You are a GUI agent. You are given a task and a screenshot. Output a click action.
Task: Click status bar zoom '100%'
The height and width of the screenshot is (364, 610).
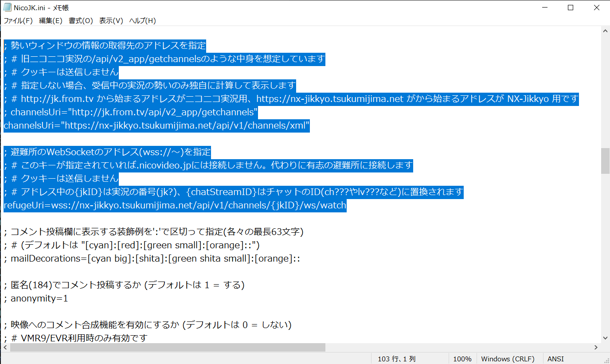point(462,359)
